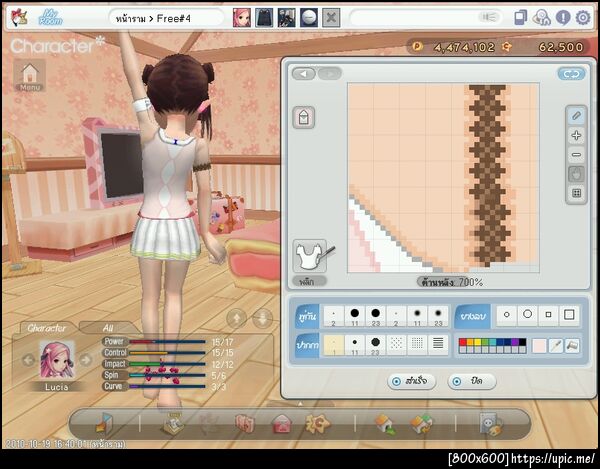Select the large square eraser
Image resolution: width=600 pixels, height=469 pixels.
pos(569,315)
